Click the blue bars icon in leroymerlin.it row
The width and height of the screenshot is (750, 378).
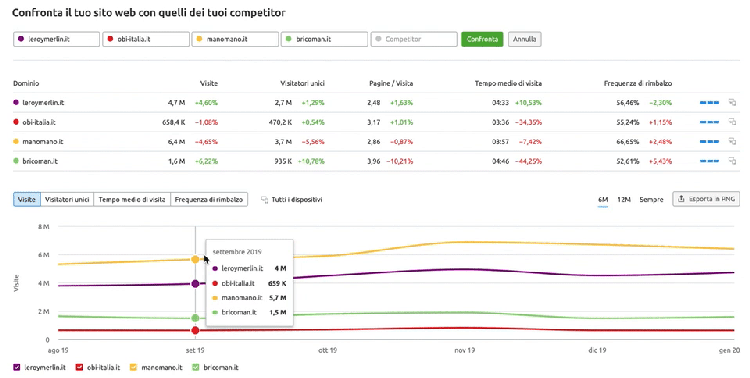[x=709, y=102]
